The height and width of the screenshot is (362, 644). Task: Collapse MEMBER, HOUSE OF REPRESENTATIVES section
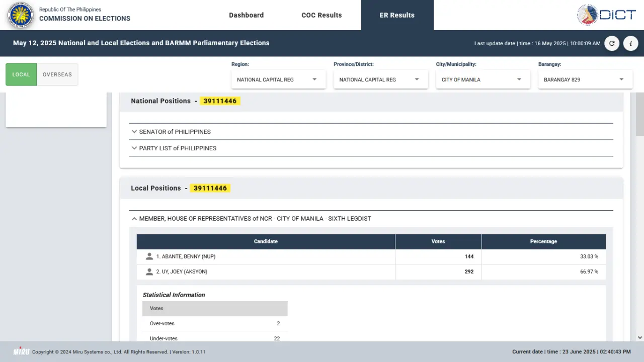tap(371, 219)
